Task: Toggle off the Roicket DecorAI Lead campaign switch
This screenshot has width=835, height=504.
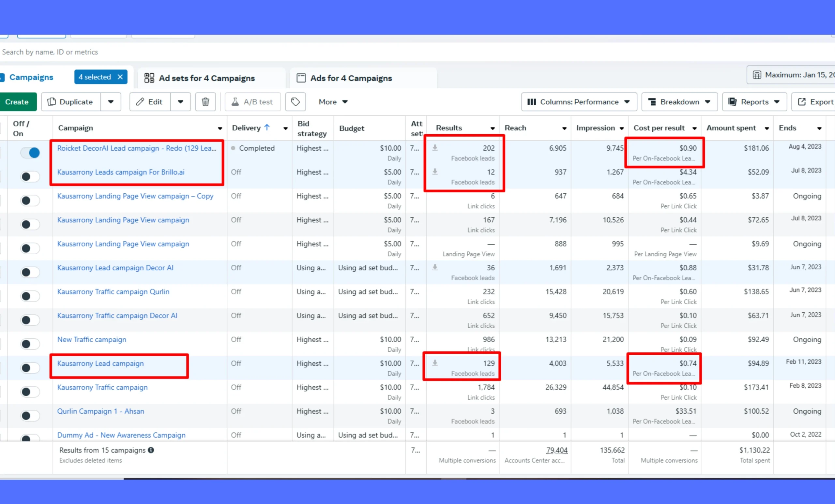Action: [x=30, y=153]
